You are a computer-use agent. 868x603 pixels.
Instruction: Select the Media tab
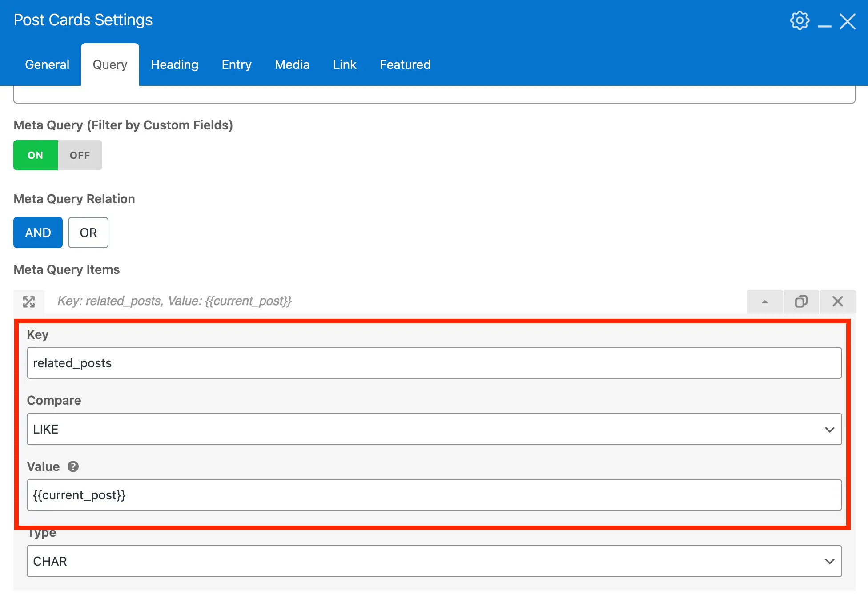coord(292,64)
